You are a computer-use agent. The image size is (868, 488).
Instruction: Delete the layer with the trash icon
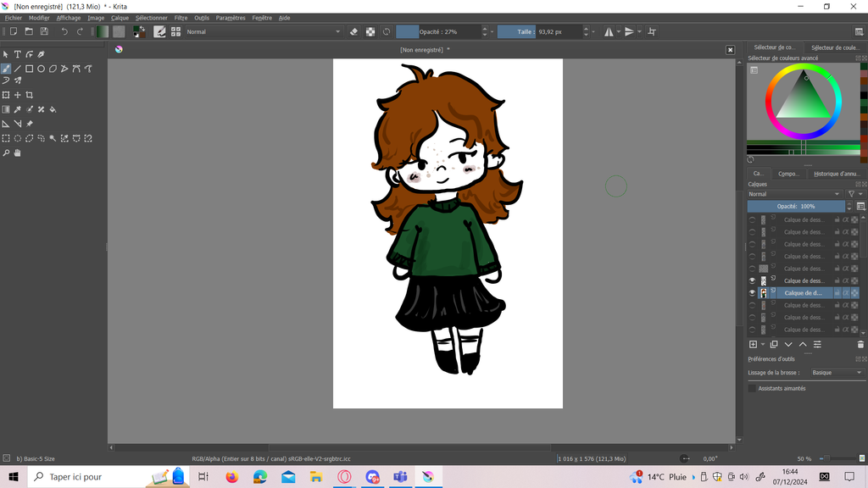point(860,344)
